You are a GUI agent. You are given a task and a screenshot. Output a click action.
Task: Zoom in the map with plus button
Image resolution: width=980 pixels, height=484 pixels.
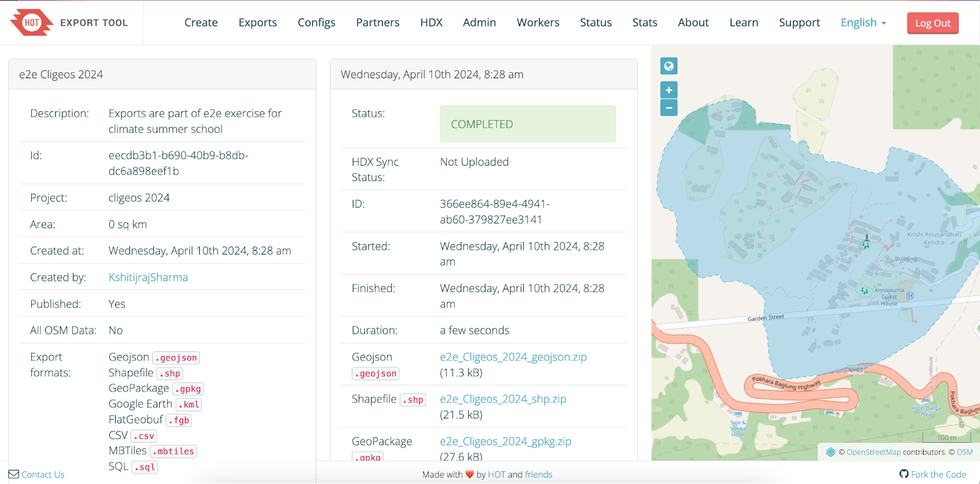tap(669, 90)
